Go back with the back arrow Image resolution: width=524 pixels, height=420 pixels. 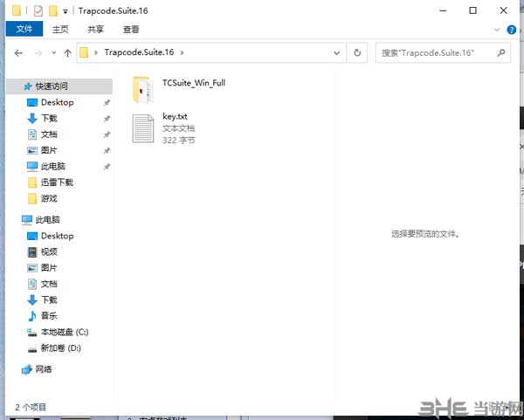[x=18, y=52]
